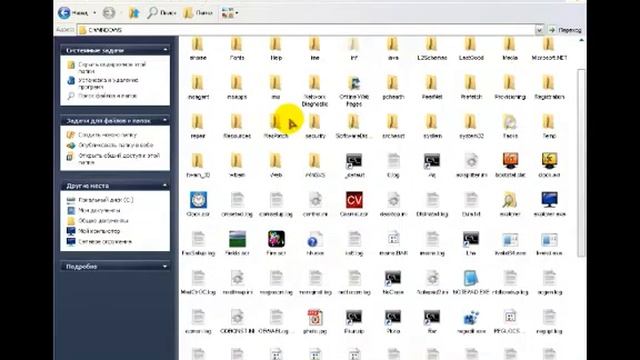The width and height of the screenshot is (640, 360).
Task: Select the Media folder
Action: coord(510,48)
